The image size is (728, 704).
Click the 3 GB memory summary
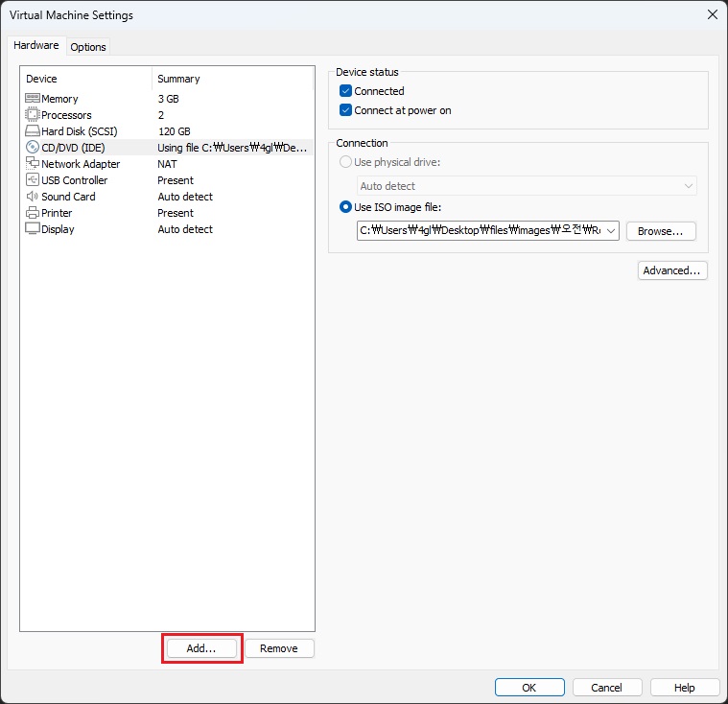tap(168, 99)
